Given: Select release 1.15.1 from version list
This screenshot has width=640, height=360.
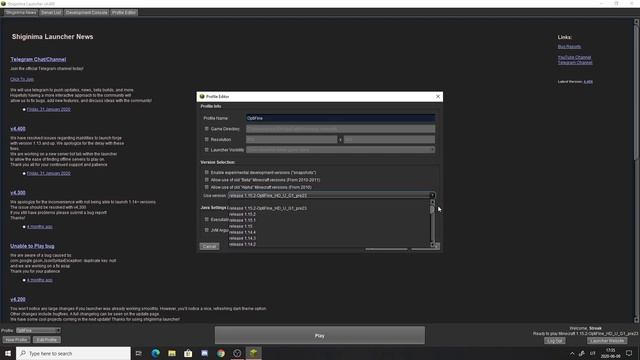Looking at the screenshot, I should pyautogui.click(x=329, y=220).
